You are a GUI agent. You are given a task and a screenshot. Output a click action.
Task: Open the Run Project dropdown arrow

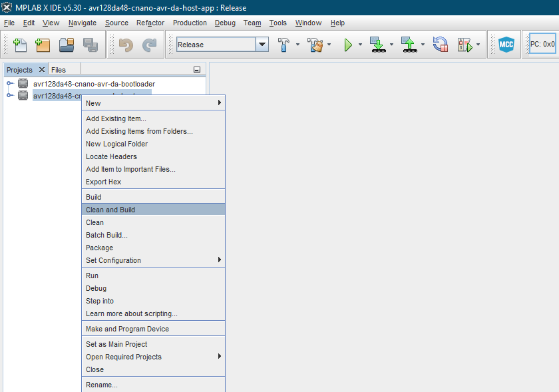(360, 45)
